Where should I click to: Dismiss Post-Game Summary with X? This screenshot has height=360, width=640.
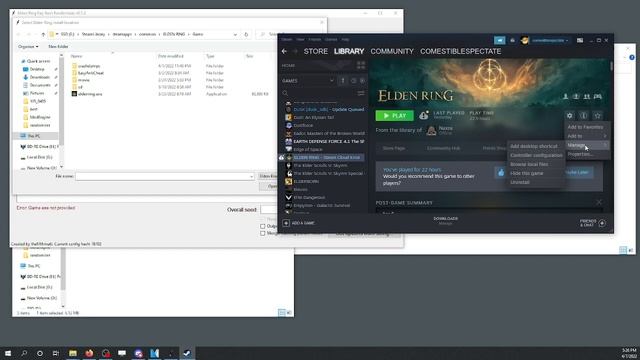click(x=599, y=202)
